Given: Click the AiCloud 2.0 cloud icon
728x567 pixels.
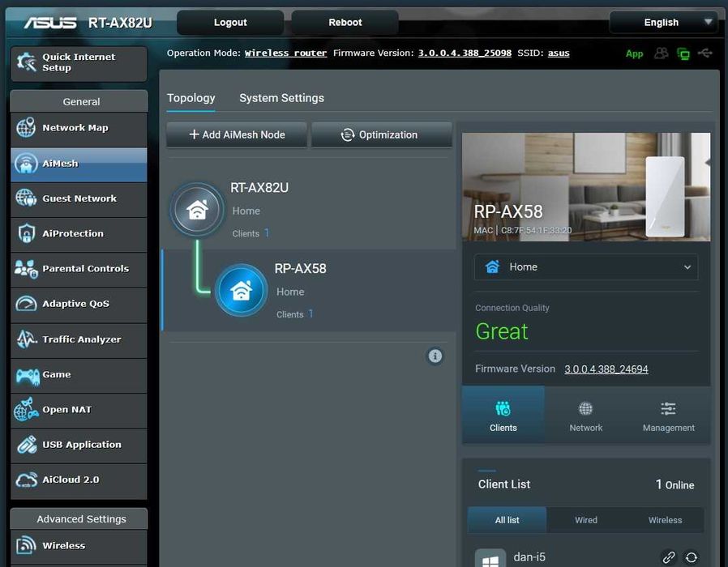Looking at the screenshot, I should pos(27,480).
